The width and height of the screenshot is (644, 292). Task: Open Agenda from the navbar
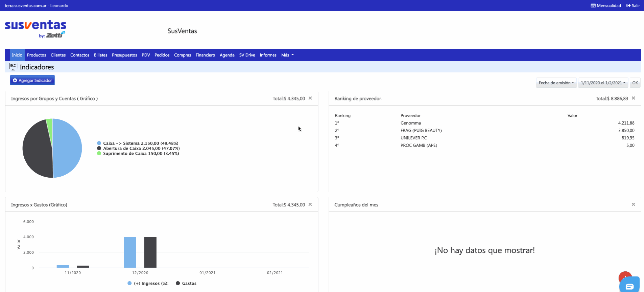click(x=227, y=55)
